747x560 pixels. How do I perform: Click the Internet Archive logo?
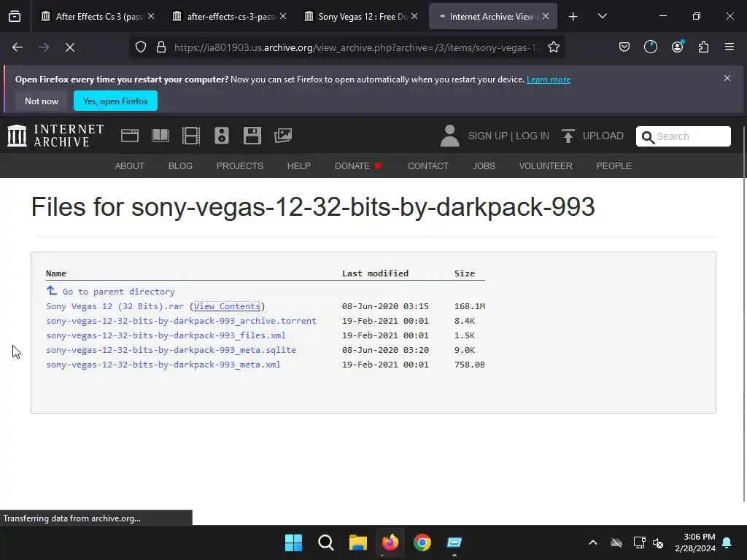[55, 136]
